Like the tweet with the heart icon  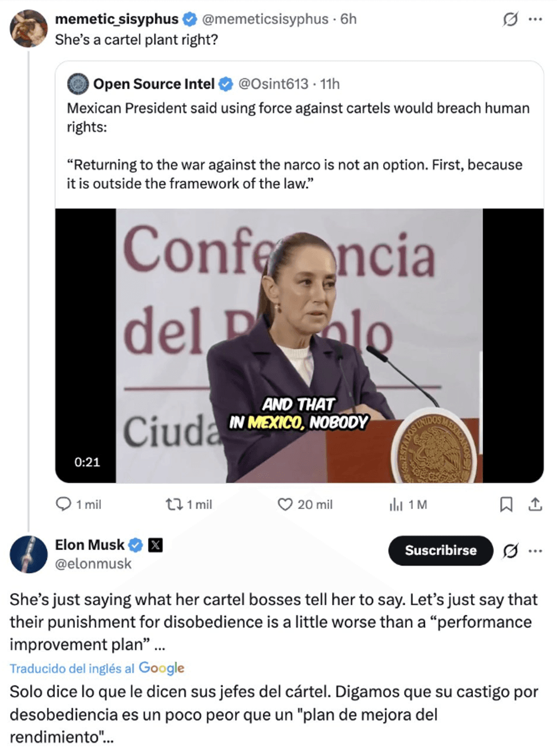(x=284, y=504)
